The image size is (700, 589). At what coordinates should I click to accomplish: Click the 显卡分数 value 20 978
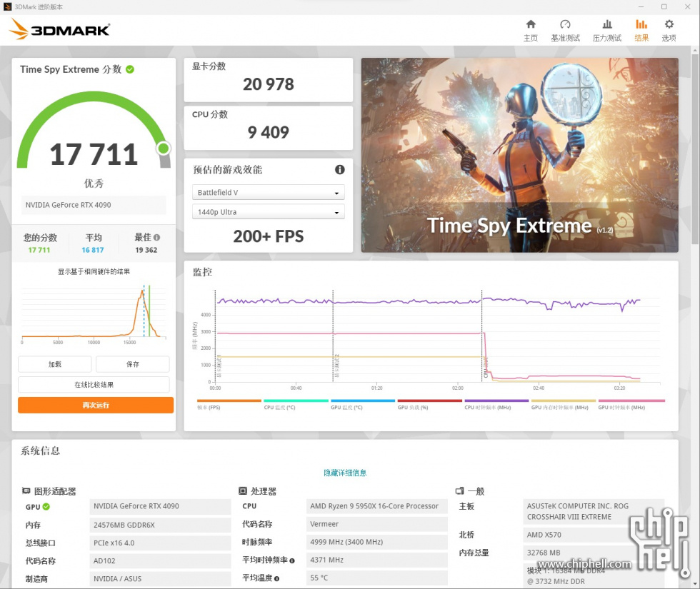click(x=269, y=84)
